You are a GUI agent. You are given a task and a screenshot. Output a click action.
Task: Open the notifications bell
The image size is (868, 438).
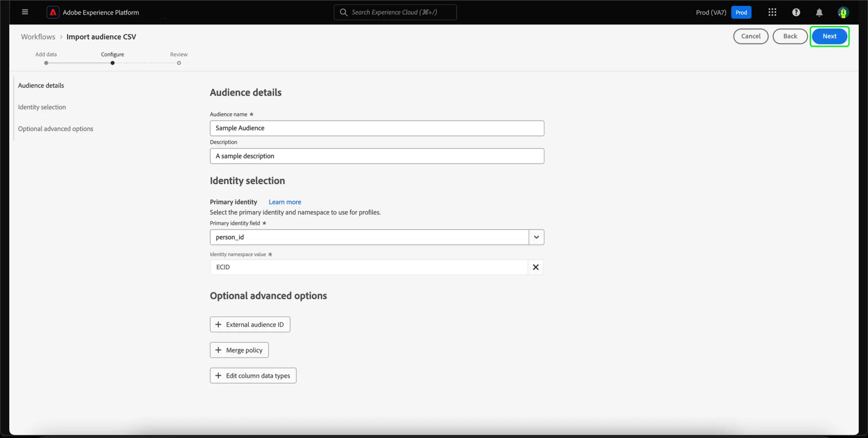[819, 13]
